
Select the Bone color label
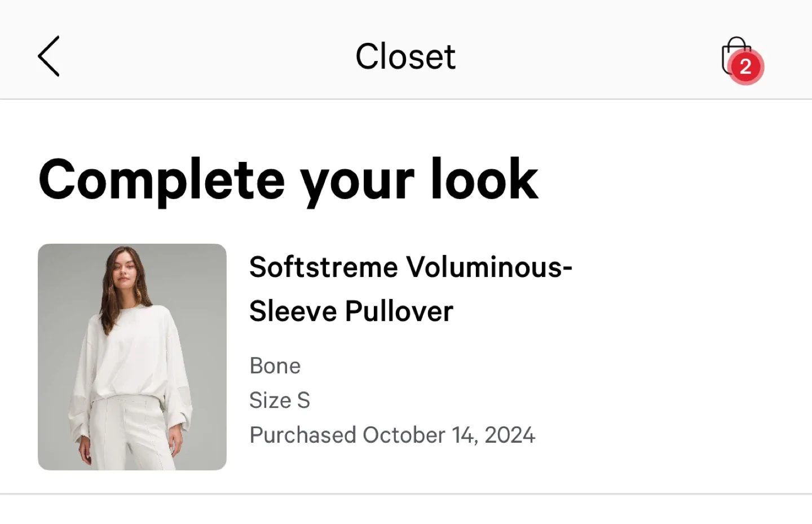click(x=275, y=366)
